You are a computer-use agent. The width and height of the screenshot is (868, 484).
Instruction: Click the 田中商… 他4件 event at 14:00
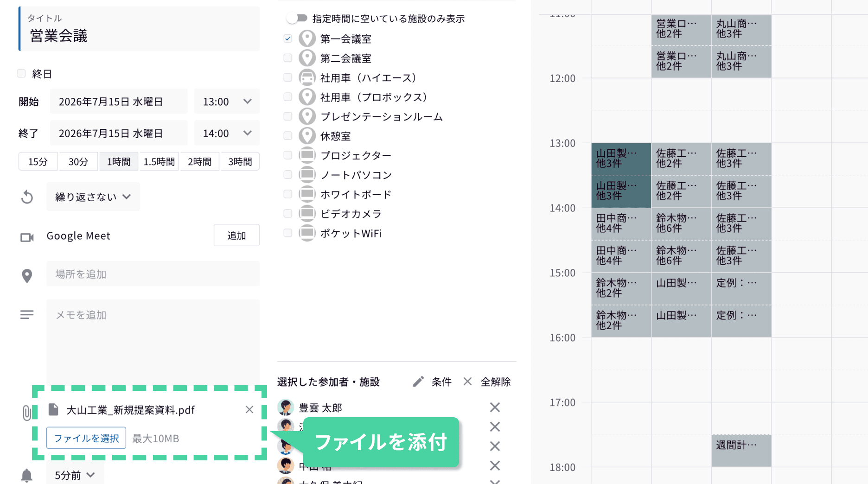click(x=621, y=224)
